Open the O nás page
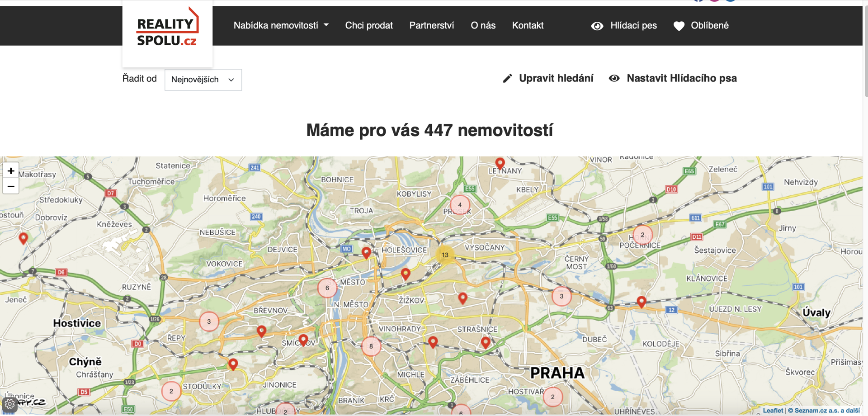This screenshot has height=416, width=868. (x=483, y=26)
